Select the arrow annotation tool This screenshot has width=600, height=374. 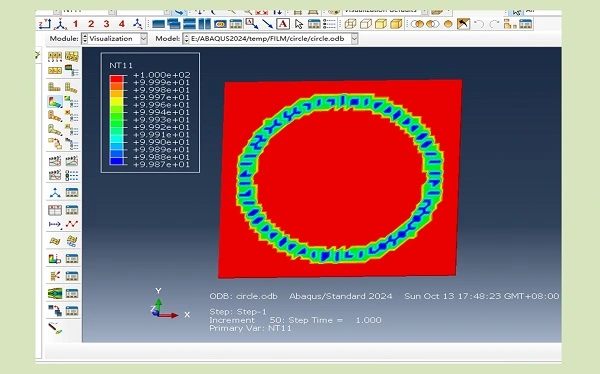[x=267, y=24]
